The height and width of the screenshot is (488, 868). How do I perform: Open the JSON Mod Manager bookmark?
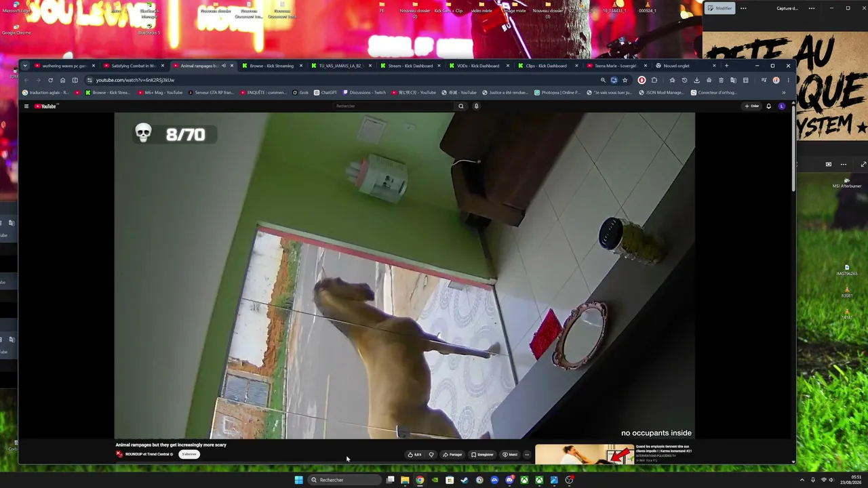661,93
